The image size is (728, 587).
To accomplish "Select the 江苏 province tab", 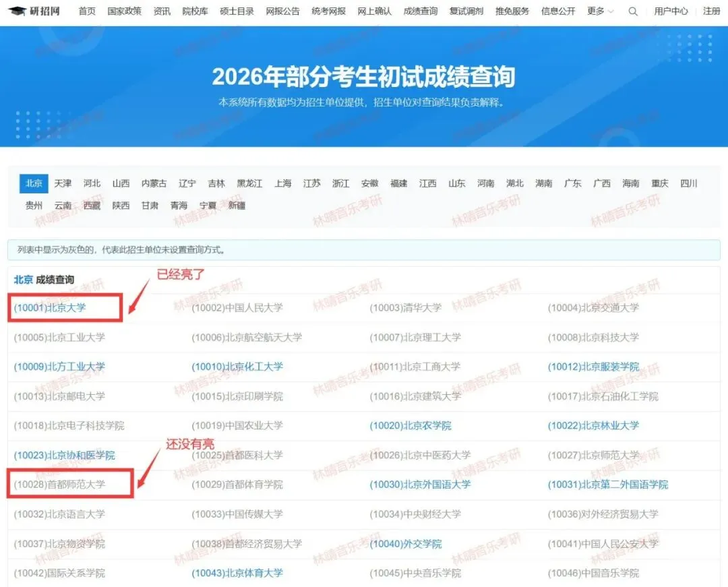I will [x=311, y=183].
